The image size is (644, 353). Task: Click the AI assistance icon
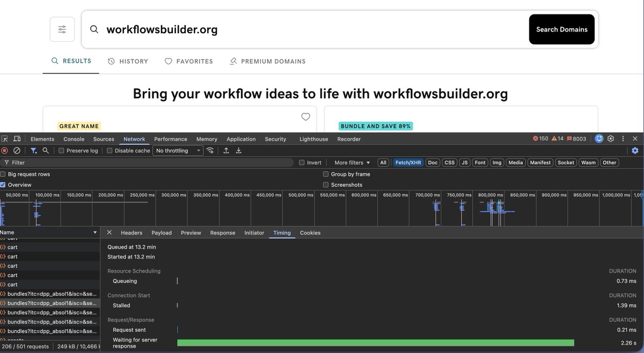click(x=599, y=139)
